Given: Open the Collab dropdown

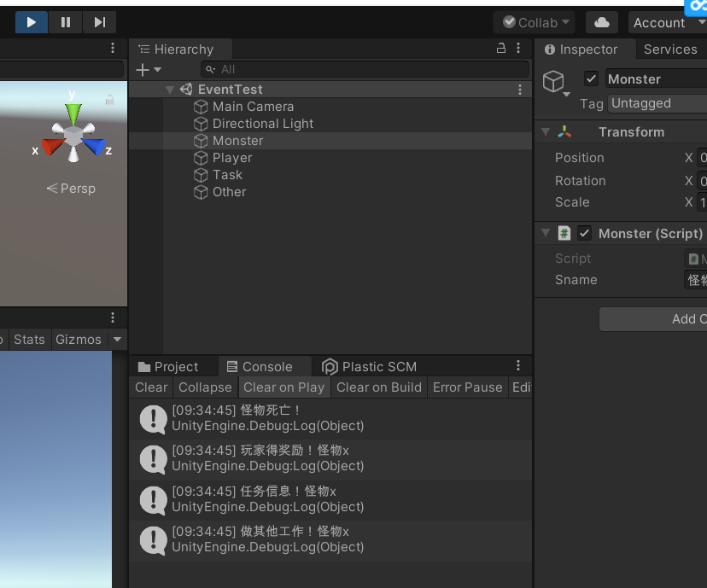Looking at the screenshot, I should pos(535,22).
